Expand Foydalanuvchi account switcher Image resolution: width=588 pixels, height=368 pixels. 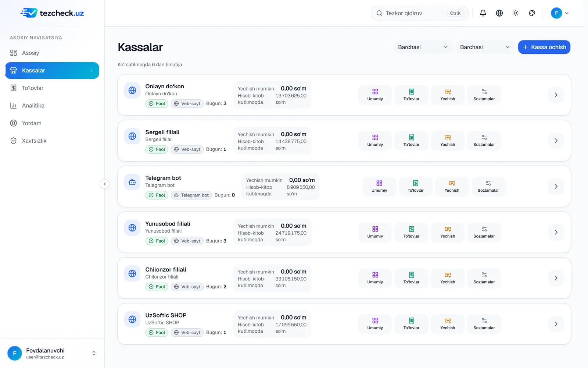[x=52, y=353]
